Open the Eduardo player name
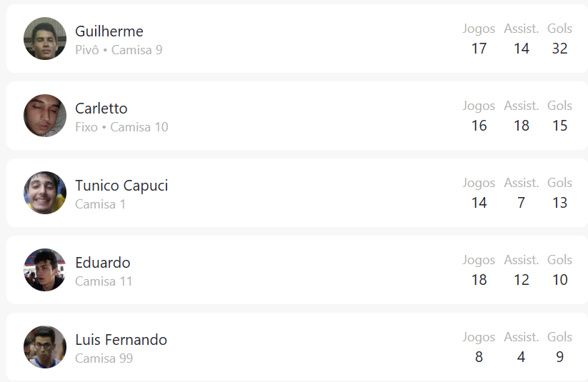The image size is (588, 382). pos(103,263)
